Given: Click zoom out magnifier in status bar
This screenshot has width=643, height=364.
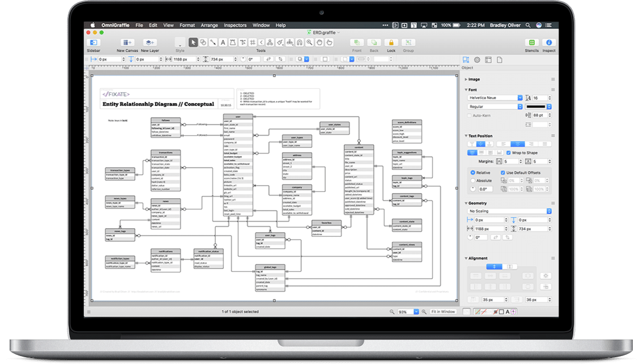Looking at the screenshot, I should [x=392, y=312].
